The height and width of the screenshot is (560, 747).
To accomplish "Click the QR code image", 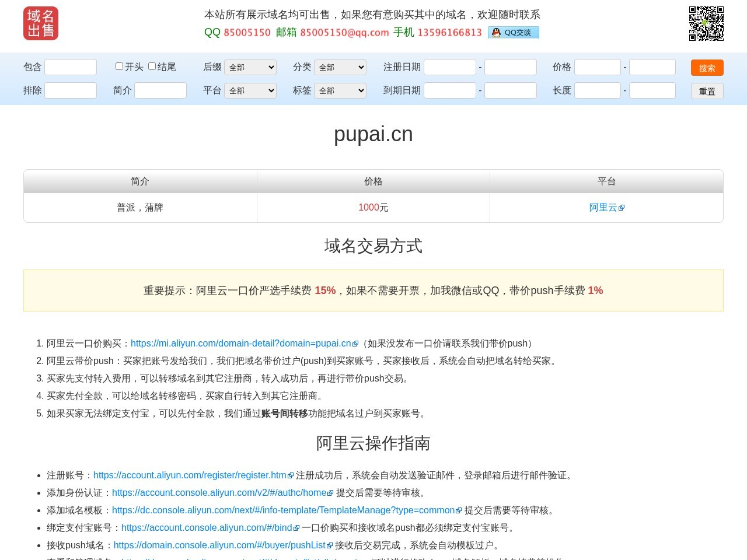I will point(706,23).
